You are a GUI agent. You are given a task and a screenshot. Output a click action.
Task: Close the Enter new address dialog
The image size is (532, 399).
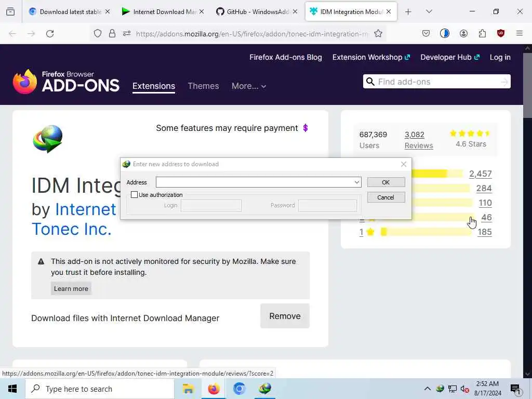pos(403,164)
